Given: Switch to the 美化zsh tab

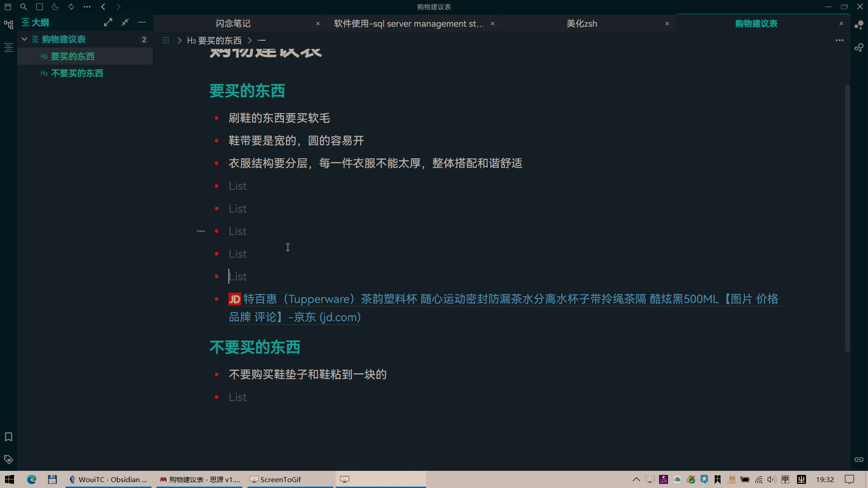Looking at the screenshot, I should [x=582, y=23].
